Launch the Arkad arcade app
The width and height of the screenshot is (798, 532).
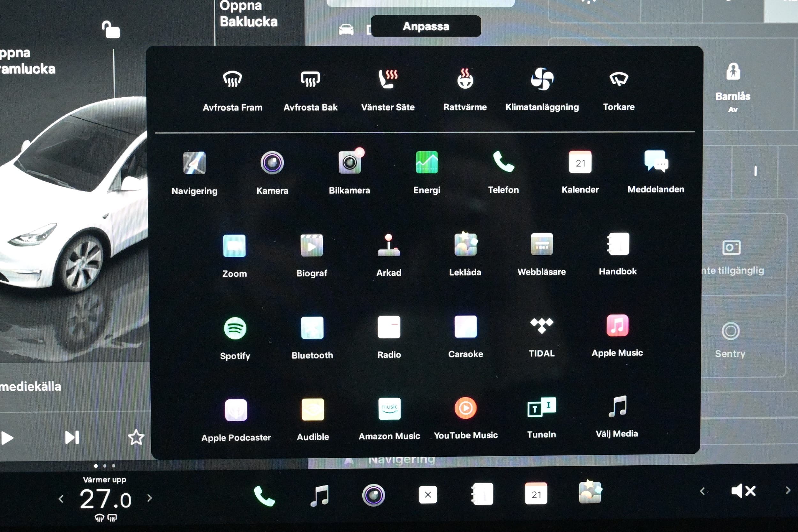coord(388,246)
